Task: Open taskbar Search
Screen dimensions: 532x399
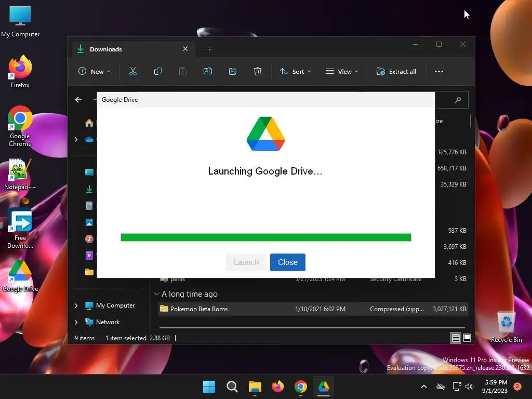Action: coord(232,387)
